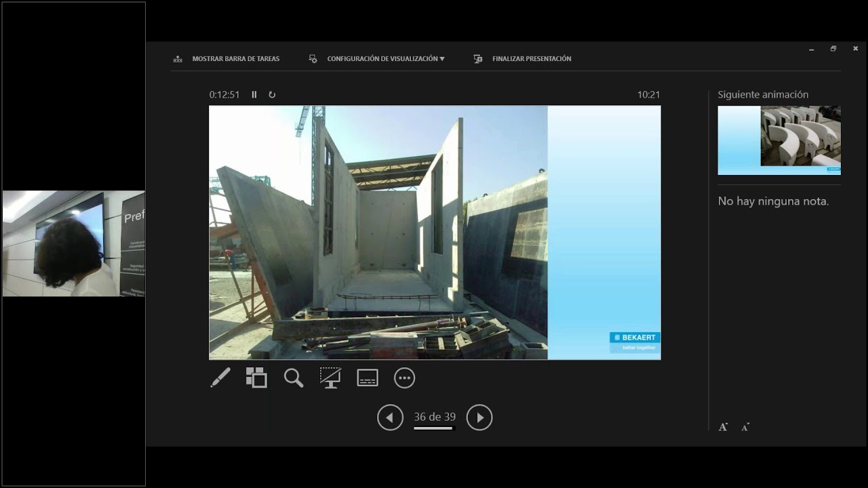Open the see-all-slides grid view
Screen dimensions: 868x488
[256, 378]
